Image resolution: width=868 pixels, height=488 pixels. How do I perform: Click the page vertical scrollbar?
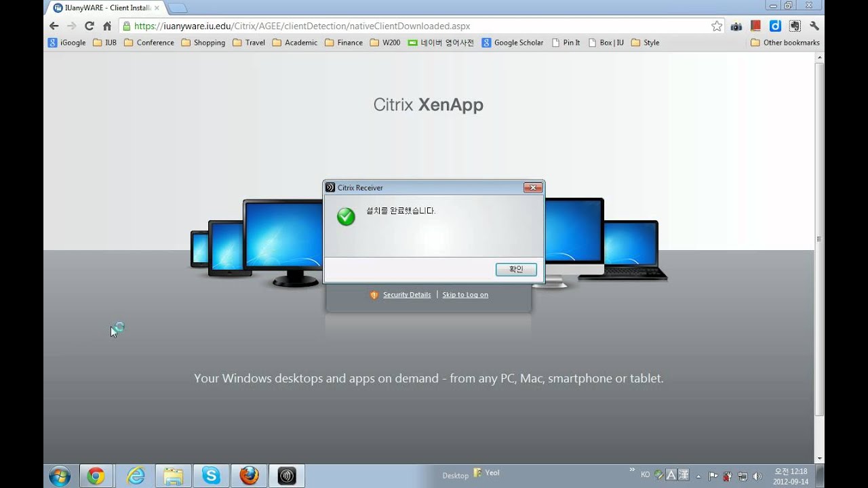[x=819, y=239]
